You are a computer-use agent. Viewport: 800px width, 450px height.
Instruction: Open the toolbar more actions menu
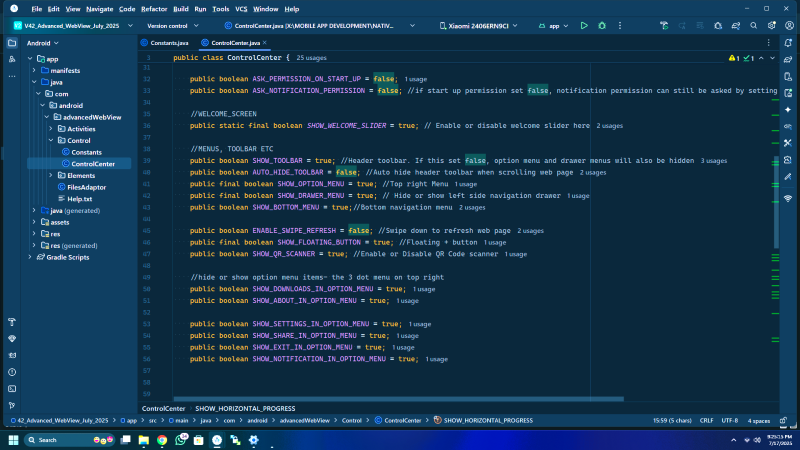(x=620, y=26)
